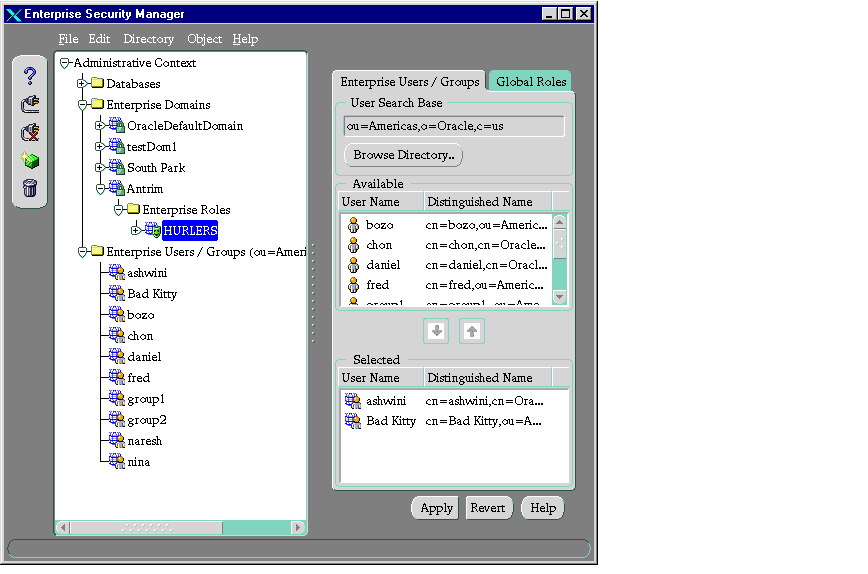Click the trash can delete icon
868x574 pixels.
[30, 187]
